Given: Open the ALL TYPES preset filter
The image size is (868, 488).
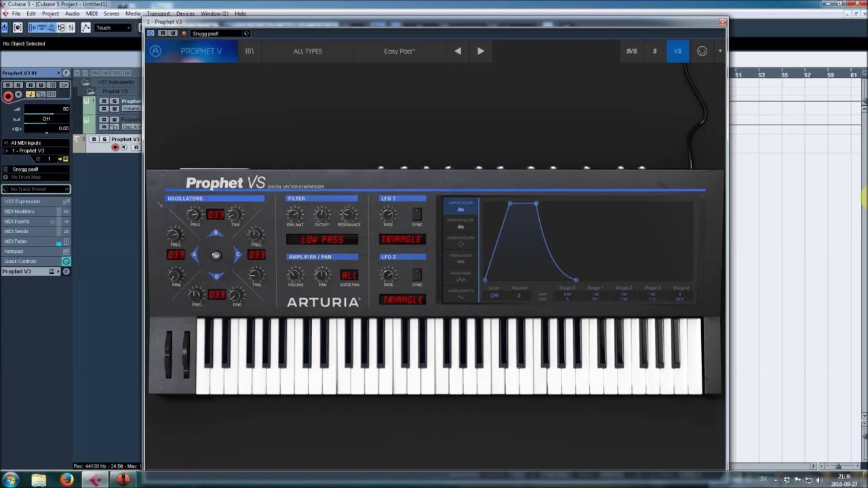Looking at the screenshot, I should point(308,51).
